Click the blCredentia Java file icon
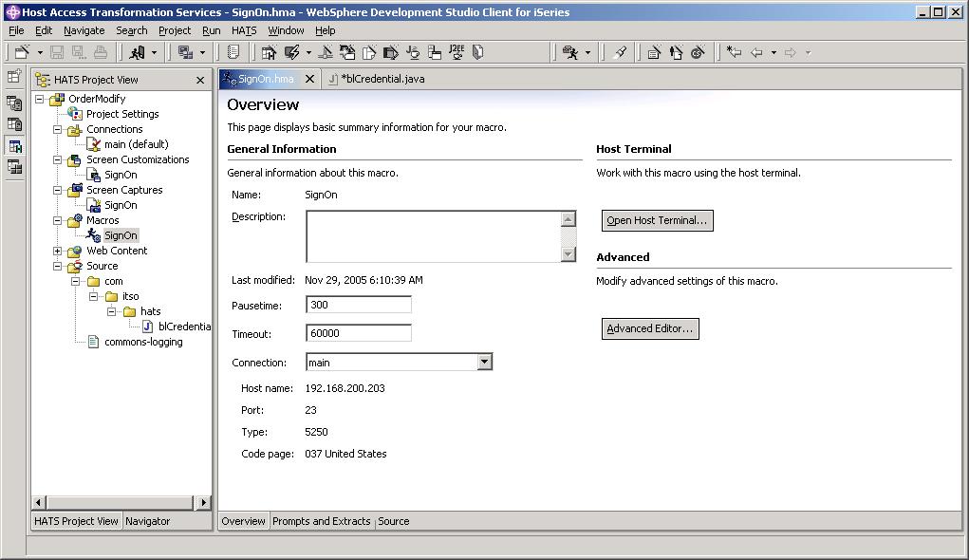 pyautogui.click(x=148, y=327)
